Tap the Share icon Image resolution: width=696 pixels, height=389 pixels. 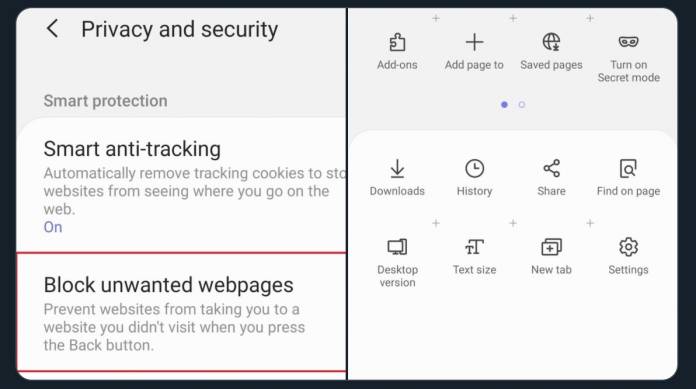(551, 168)
